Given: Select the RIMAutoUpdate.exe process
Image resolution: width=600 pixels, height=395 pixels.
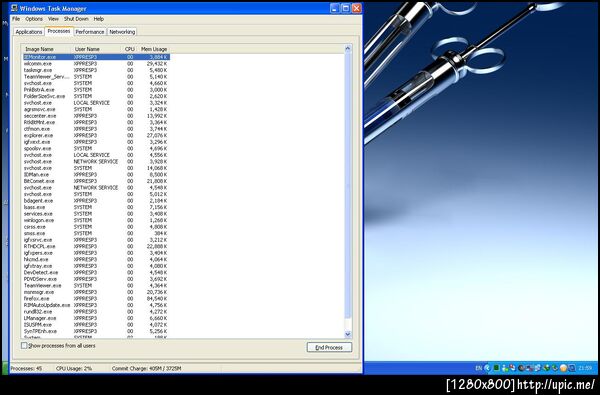Looking at the screenshot, I should coord(96,305).
